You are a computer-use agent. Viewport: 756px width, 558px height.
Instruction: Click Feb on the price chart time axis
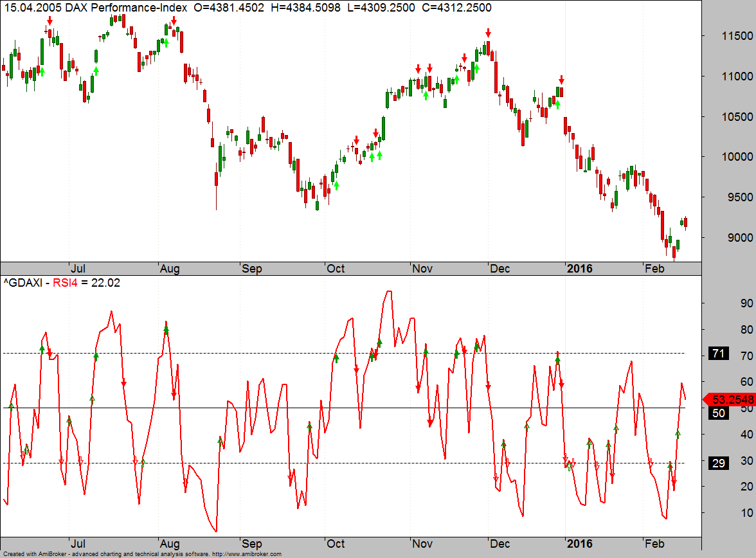(x=654, y=269)
